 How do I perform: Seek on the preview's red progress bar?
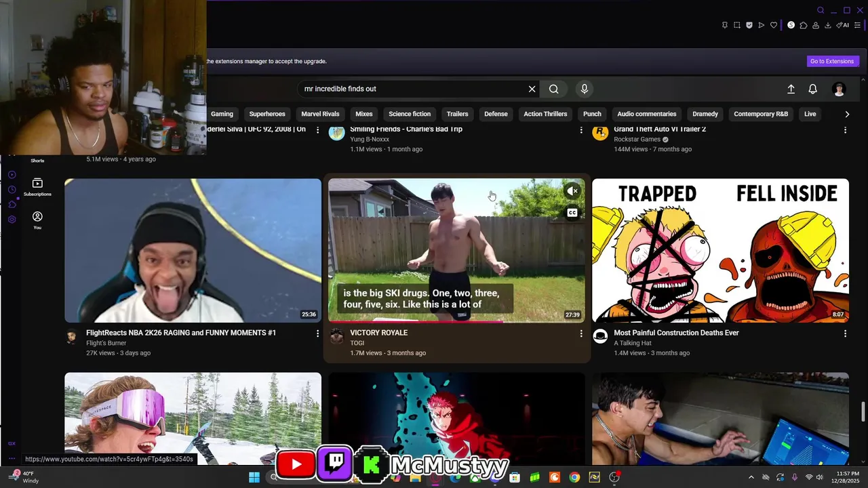[456, 322]
